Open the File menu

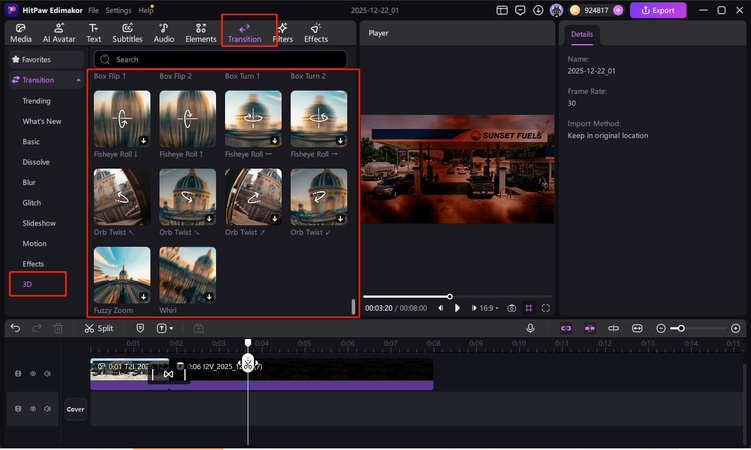point(93,10)
